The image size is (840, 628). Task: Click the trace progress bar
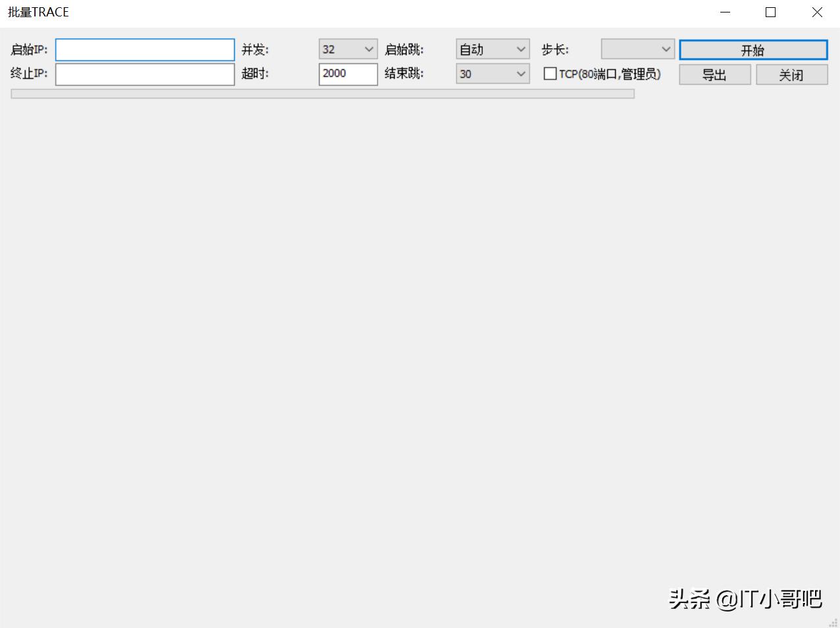pos(322,93)
